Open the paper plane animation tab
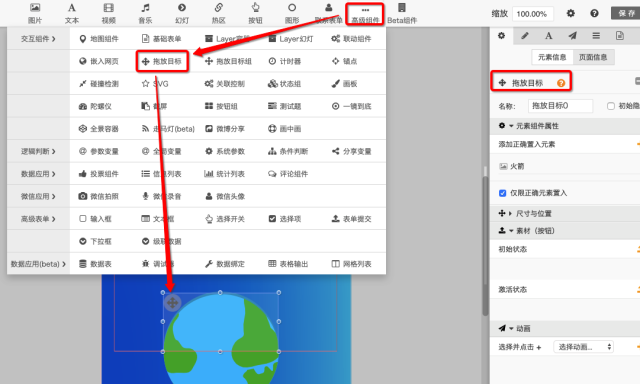Image resolution: width=640 pixels, height=384 pixels. (572, 36)
